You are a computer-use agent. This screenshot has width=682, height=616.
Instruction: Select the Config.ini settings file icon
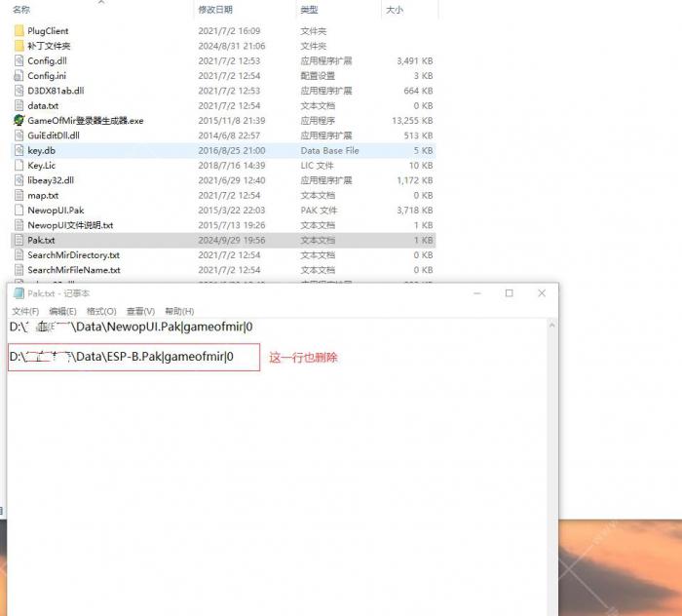coord(19,76)
